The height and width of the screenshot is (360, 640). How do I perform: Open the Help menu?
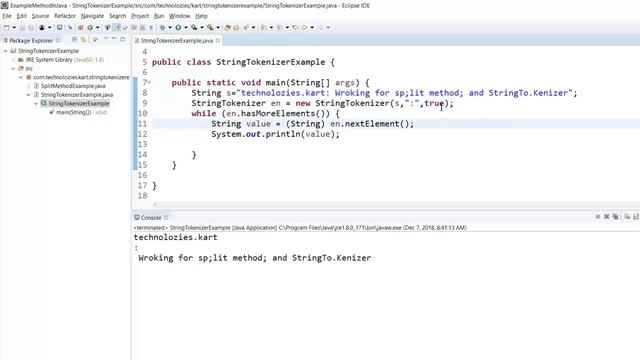(201, 16)
